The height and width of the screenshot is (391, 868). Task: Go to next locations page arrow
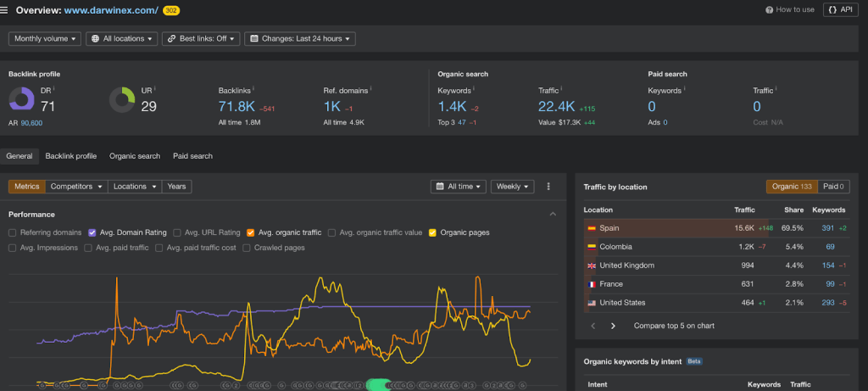[613, 326]
